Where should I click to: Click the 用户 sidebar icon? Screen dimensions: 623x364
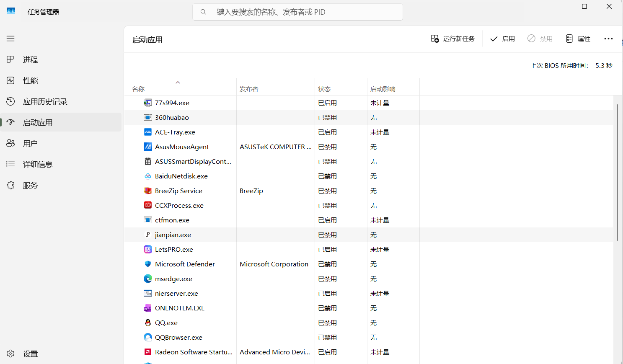tap(10, 143)
